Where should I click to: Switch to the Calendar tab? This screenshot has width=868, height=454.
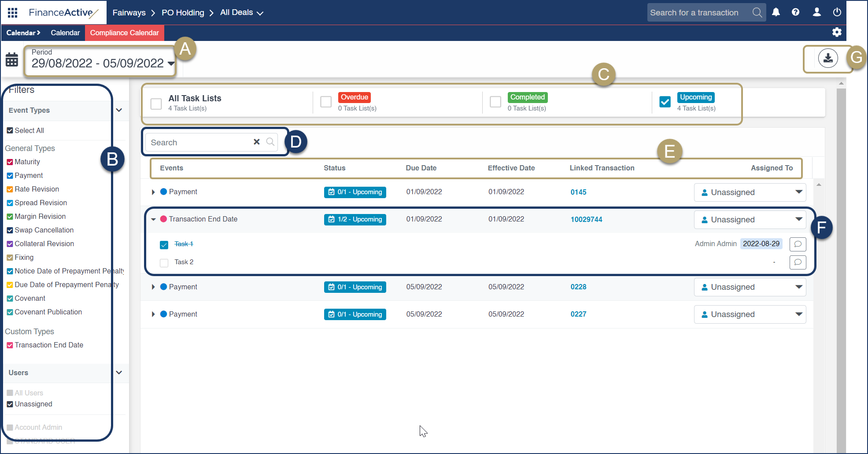click(x=65, y=33)
